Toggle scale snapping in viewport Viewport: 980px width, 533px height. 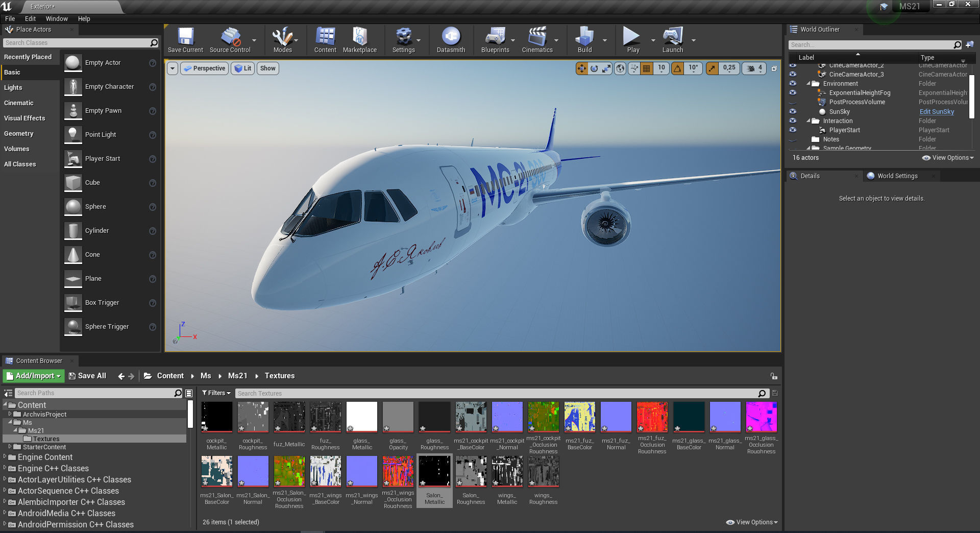pos(712,68)
